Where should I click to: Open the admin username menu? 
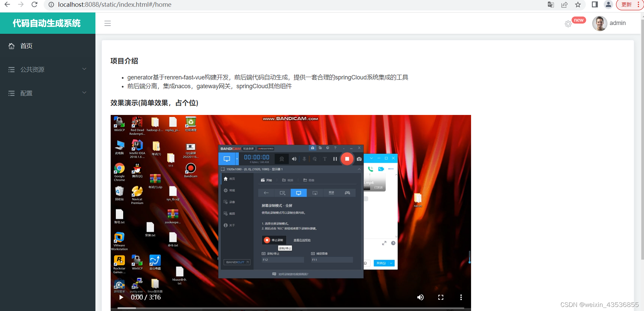618,23
